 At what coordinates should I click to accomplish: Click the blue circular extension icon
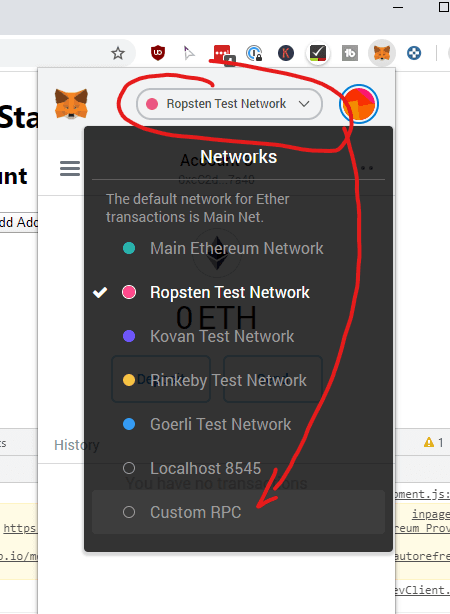[x=414, y=53]
